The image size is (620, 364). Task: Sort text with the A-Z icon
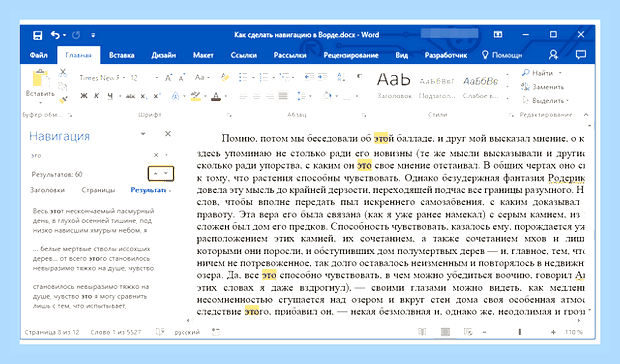click(x=341, y=77)
